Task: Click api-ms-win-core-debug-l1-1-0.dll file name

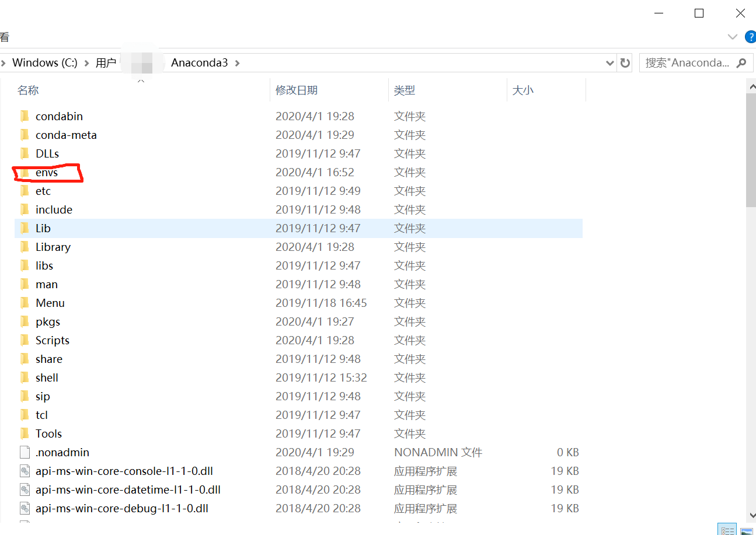Action: click(x=122, y=508)
